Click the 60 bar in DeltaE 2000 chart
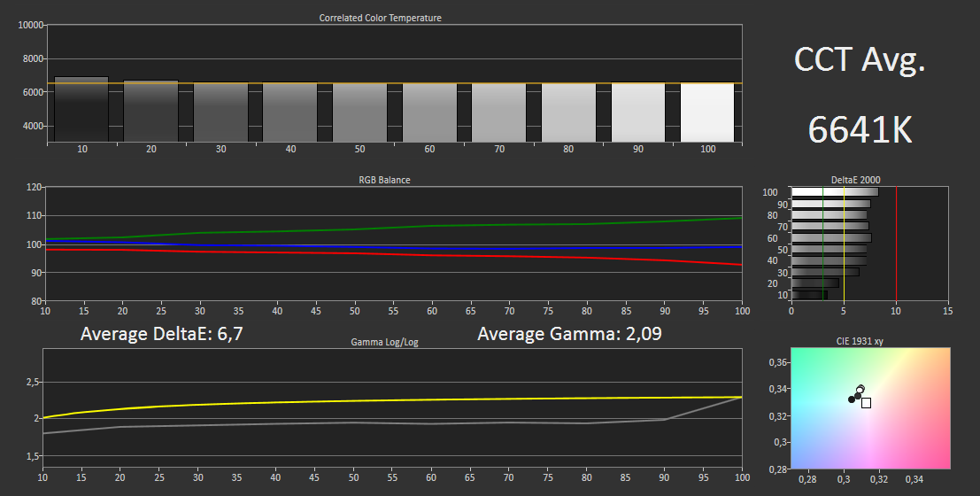The image size is (980, 496). [831, 237]
